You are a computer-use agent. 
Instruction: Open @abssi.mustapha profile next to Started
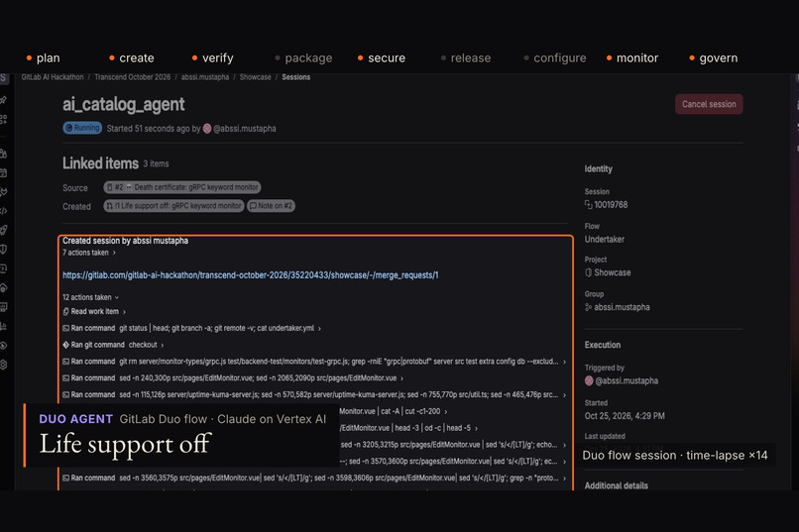point(245,128)
